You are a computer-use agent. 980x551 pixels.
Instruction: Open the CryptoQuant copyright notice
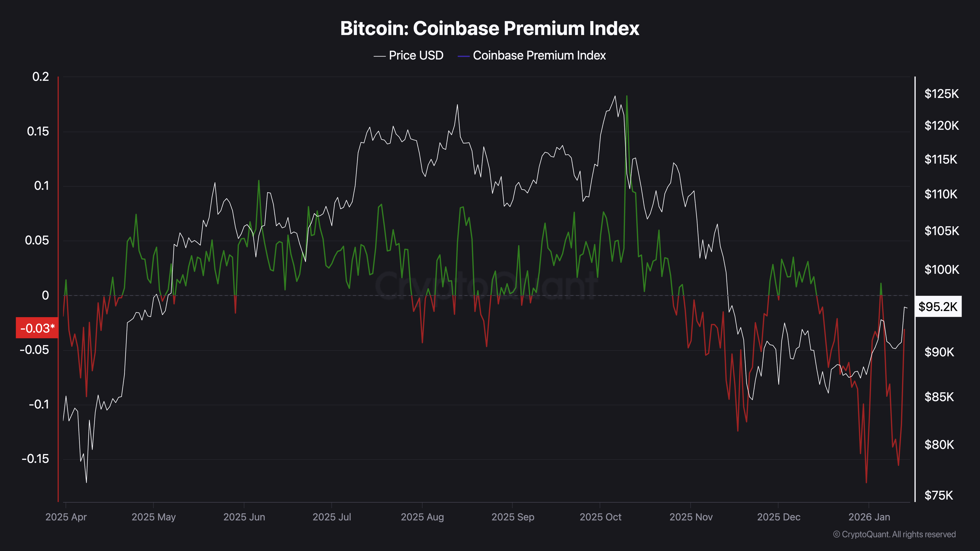(x=894, y=534)
